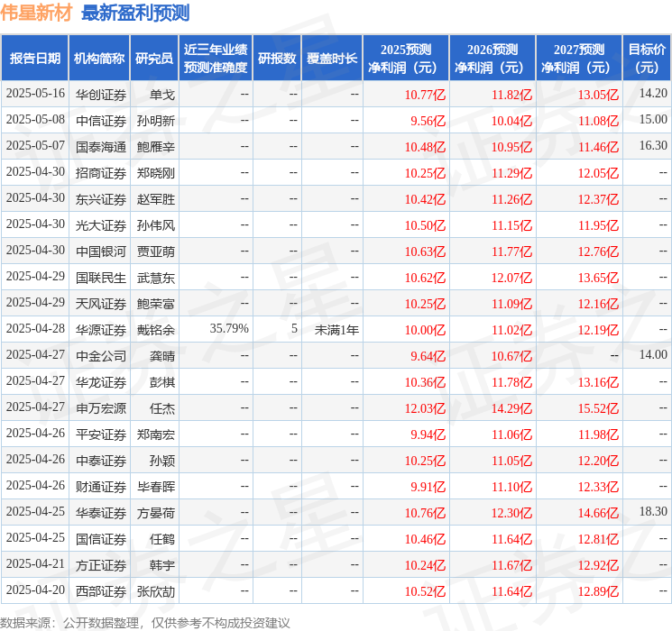
Task: Click target price 14.20
Action: click(653, 94)
